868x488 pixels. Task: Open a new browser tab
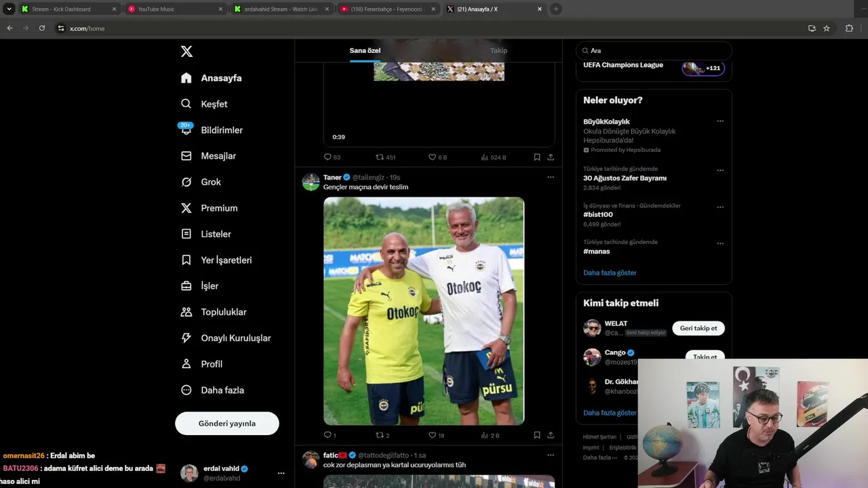click(x=556, y=9)
